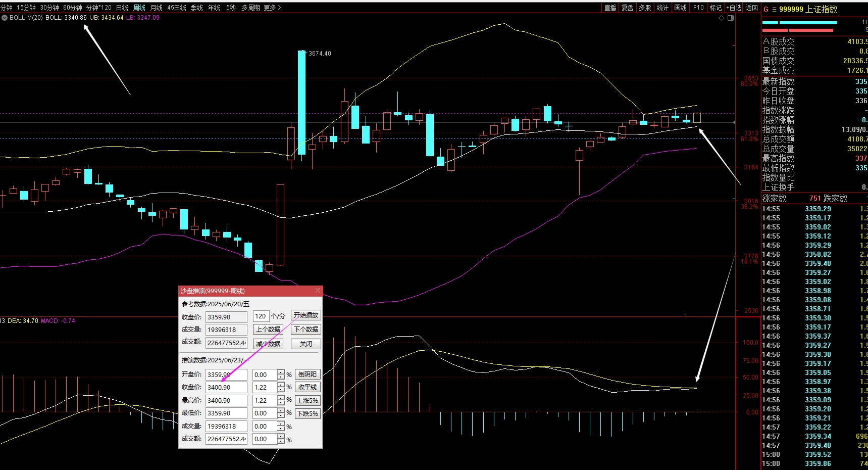Switch to the 年线 yearly tab
Screen dimensions: 868x470
pyautogui.click(x=214, y=8)
